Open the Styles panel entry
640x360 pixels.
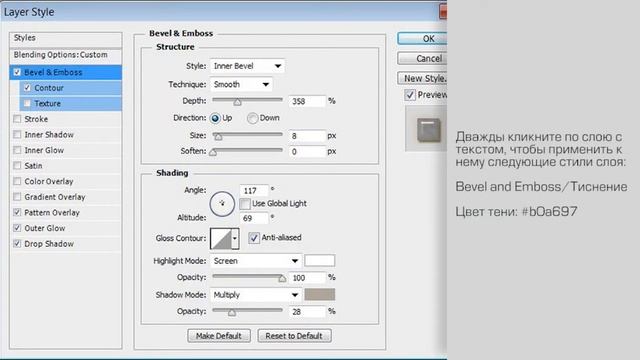point(66,38)
